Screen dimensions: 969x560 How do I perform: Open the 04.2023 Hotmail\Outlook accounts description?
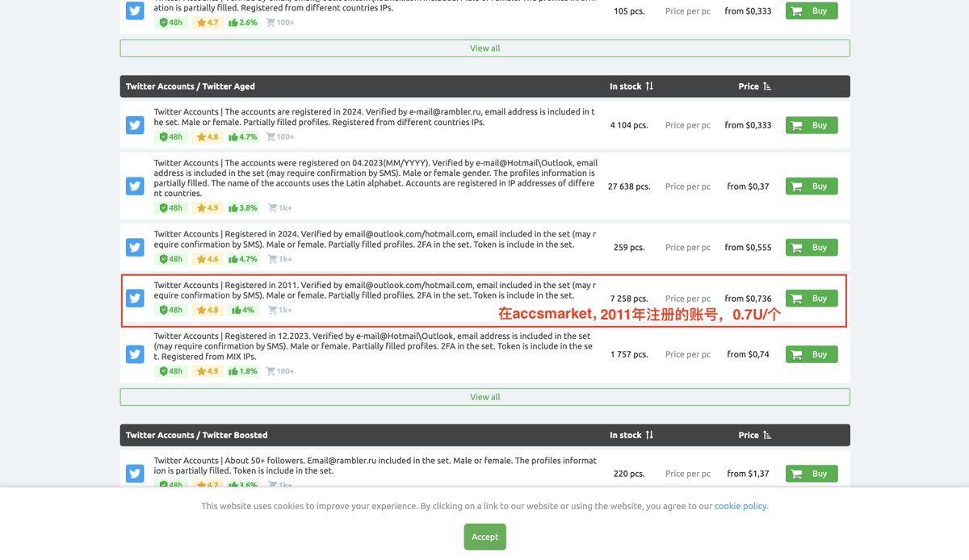click(x=375, y=178)
